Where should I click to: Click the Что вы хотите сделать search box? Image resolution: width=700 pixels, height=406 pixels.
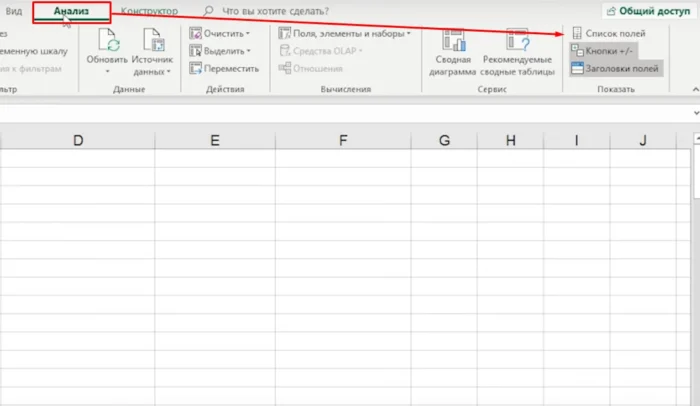(x=270, y=10)
